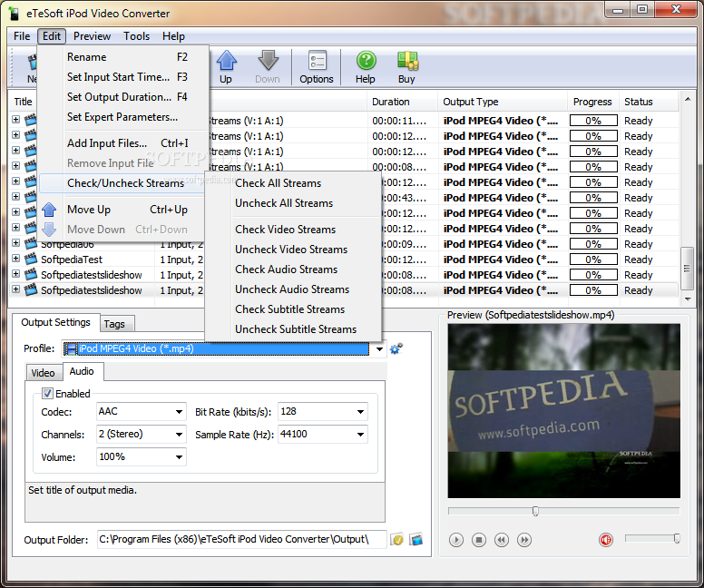Screen dimensions: 704x588
Task: Choose Check All Streams
Action: pos(293,183)
